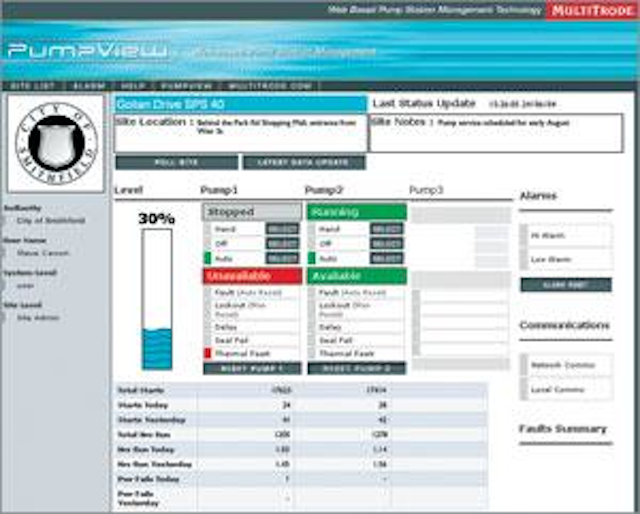Open the Multitrode.com menu link
Viewport: 640px width, 514px height.
tap(270, 86)
